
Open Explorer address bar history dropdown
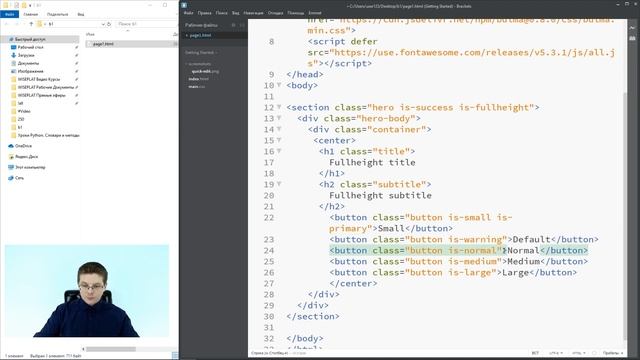coord(103,24)
